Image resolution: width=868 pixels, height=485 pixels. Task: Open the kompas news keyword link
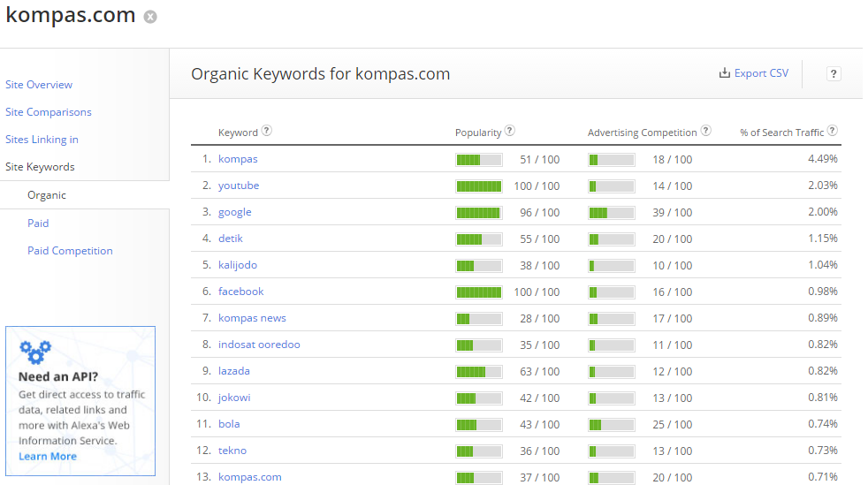[252, 318]
